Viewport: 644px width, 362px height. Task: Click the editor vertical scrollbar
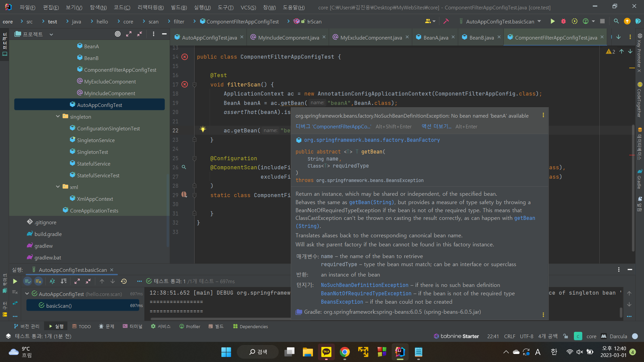(x=633, y=188)
